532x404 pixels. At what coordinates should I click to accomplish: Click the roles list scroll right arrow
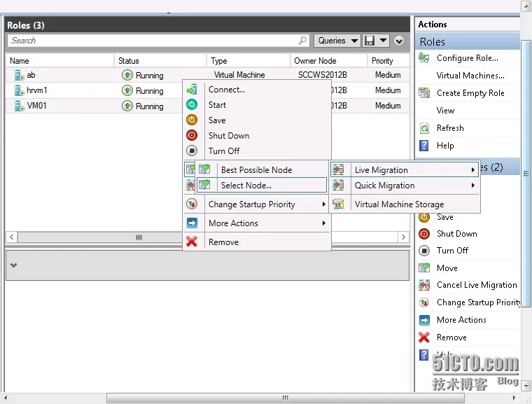403,237
